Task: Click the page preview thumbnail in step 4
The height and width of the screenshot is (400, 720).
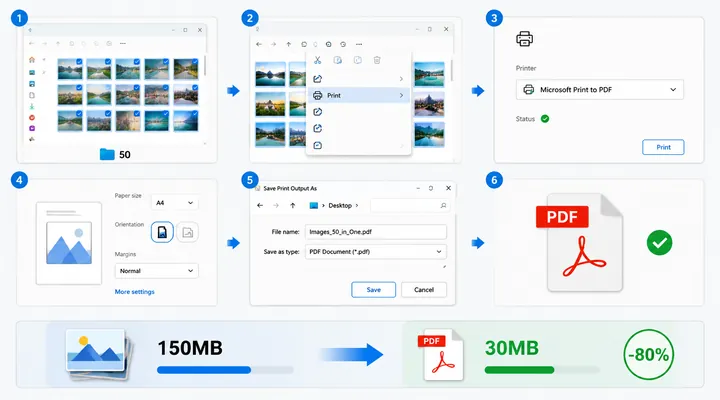Action: 69,243
